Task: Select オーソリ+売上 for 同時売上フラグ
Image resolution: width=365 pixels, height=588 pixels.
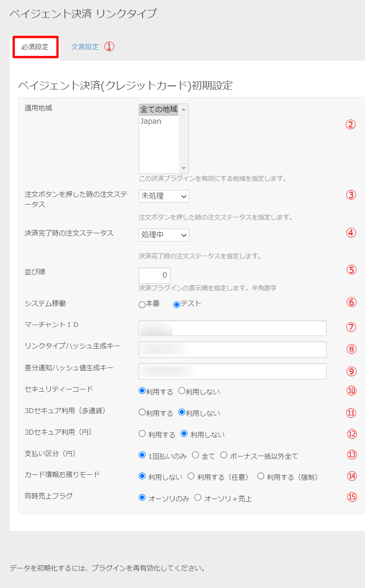Action: (198, 498)
